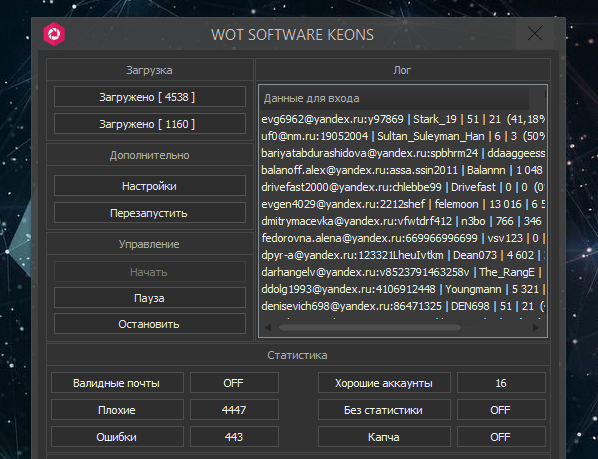Click the pink hexagon app logo
Screen dimensions: 598x459
[54, 34]
